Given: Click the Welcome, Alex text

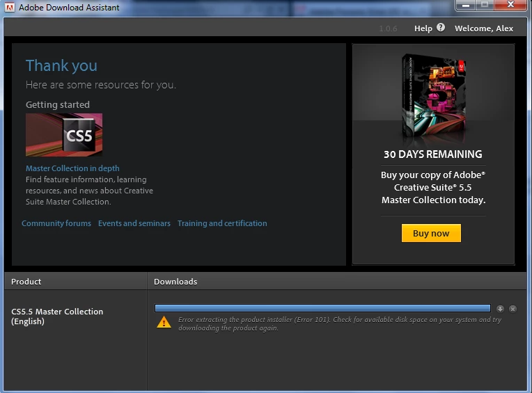Looking at the screenshot, I should [484, 29].
